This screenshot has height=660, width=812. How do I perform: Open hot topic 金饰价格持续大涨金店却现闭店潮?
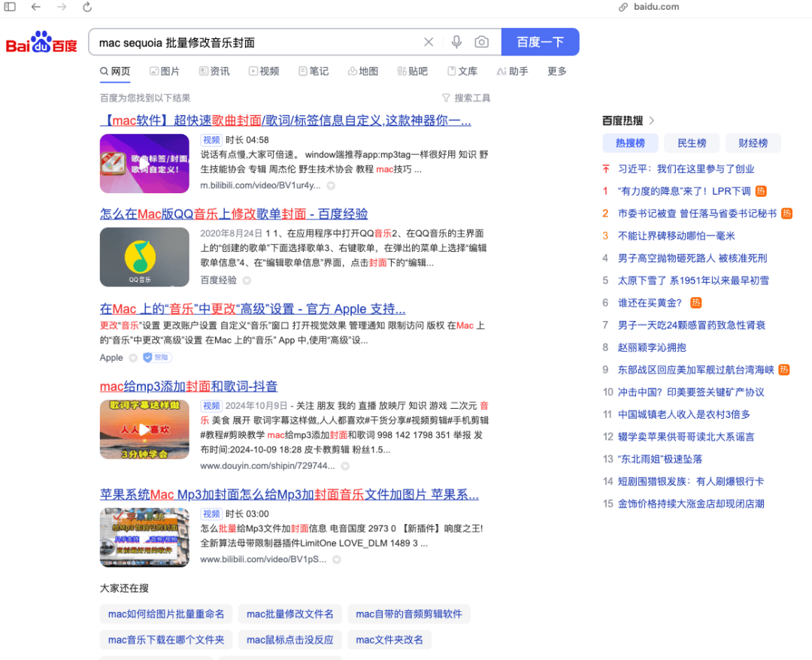point(691,504)
